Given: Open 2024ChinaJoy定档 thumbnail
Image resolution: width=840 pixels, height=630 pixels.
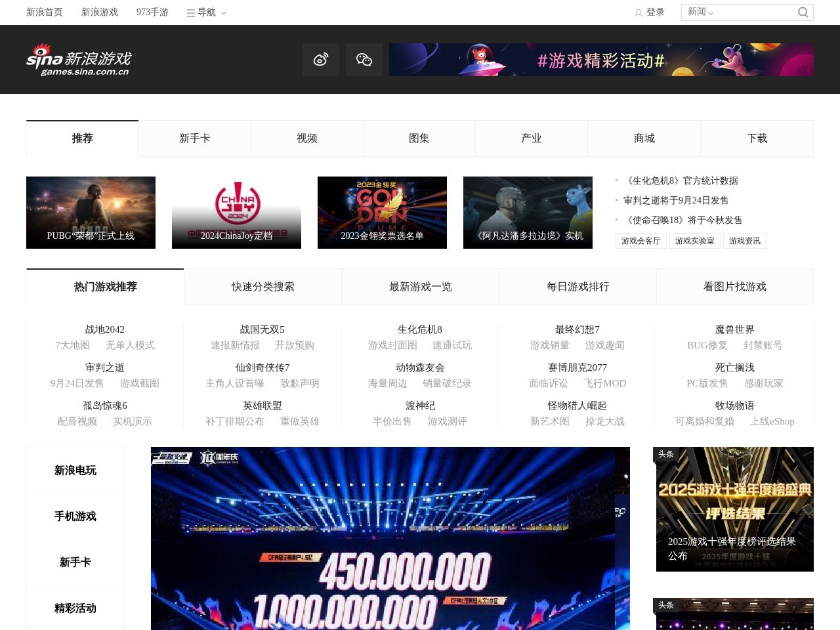Looking at the screenshot, I should [x=236, y=213].
